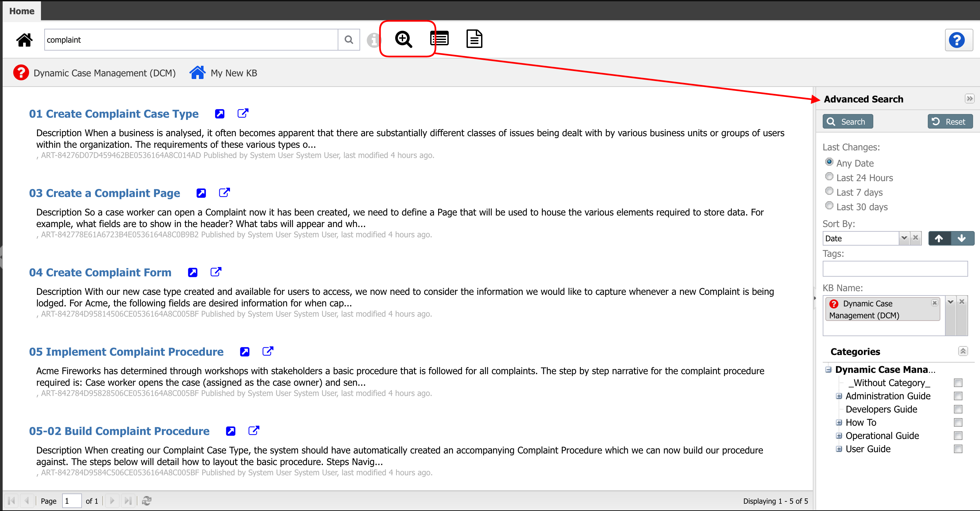Image resolution: width=980 pixels, height=511 pixels.
Task: Click the Advanced Search Search button
Action: [x=848, y=122]
